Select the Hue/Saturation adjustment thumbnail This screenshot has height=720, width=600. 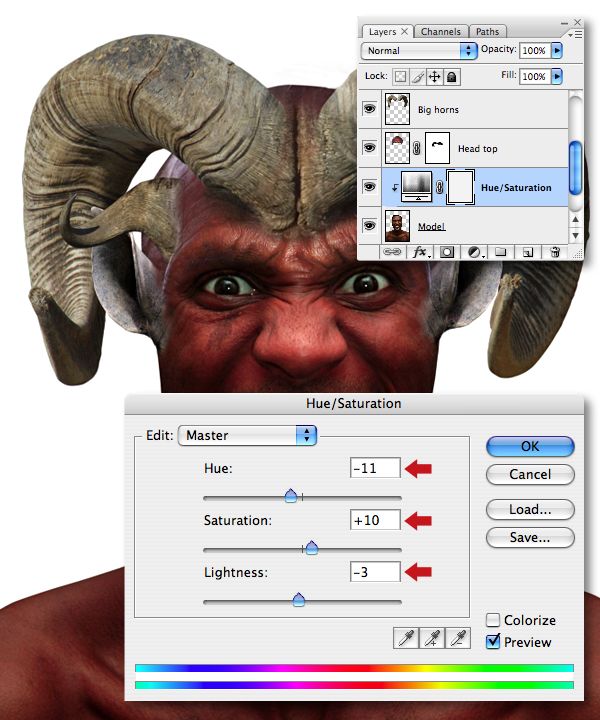click(x=417, y=186)
